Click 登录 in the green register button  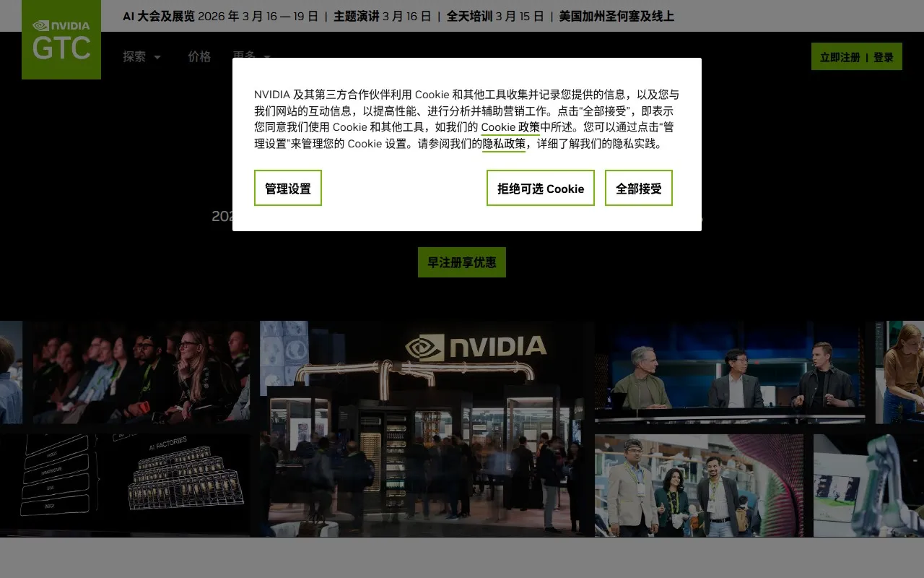[884, 56]
